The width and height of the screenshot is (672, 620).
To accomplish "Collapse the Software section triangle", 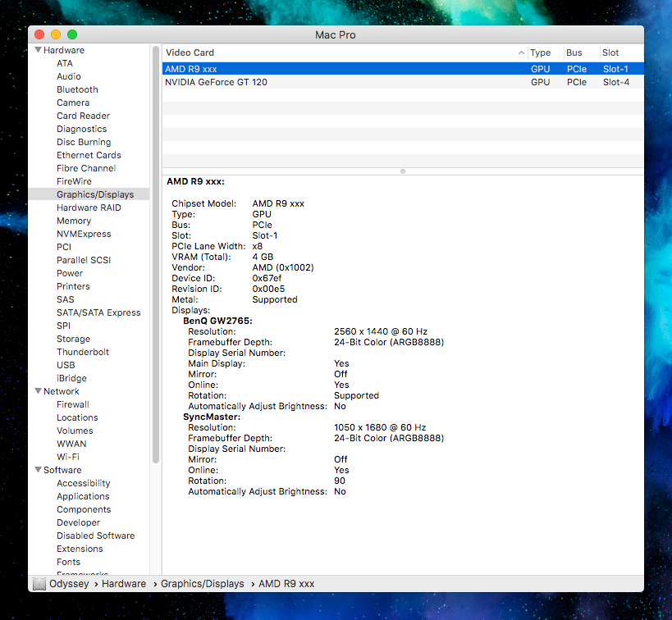I will (38, 470).
